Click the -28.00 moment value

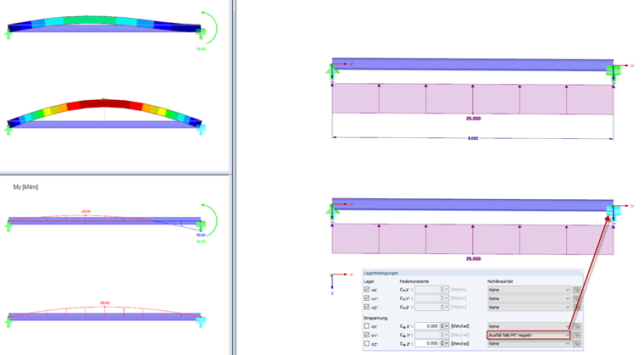pos(86,212)
